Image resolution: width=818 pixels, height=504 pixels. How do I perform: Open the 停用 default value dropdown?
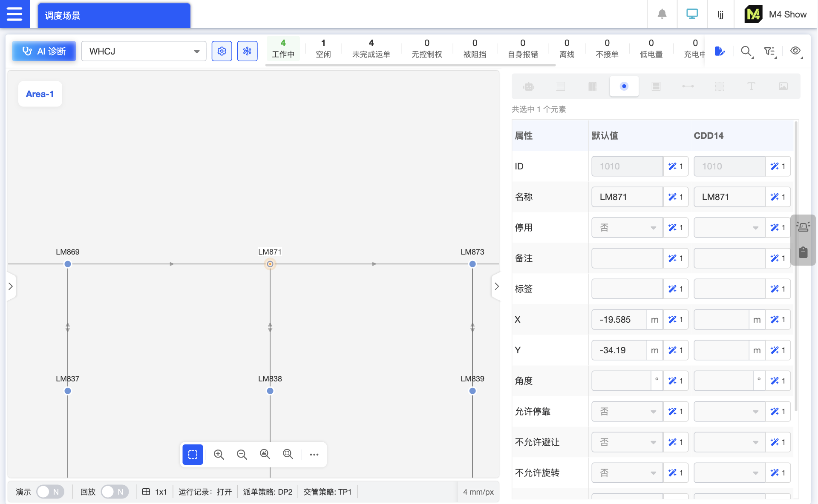627,227
